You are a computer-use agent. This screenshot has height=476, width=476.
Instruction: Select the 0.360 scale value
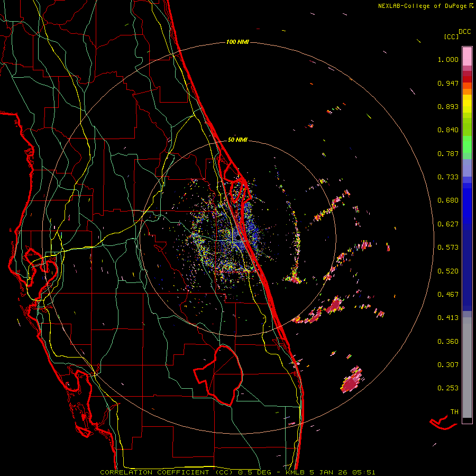[448, 342]
